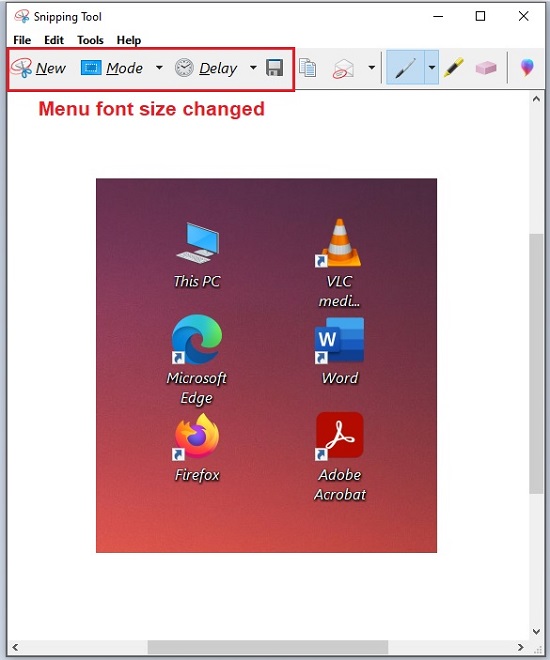Viewport: 550px width, 660px height.
Task: Select the Pen tool
Action: point(405,67)
